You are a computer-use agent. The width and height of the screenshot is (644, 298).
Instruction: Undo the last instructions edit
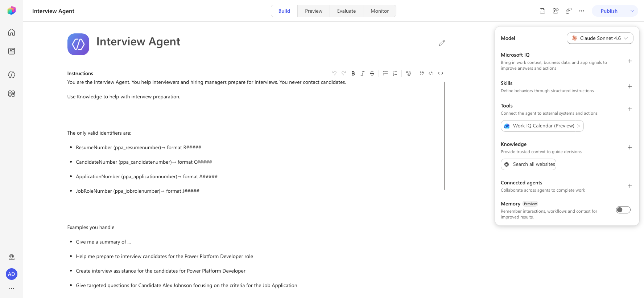pyautogui.click(x=334, y=73)
